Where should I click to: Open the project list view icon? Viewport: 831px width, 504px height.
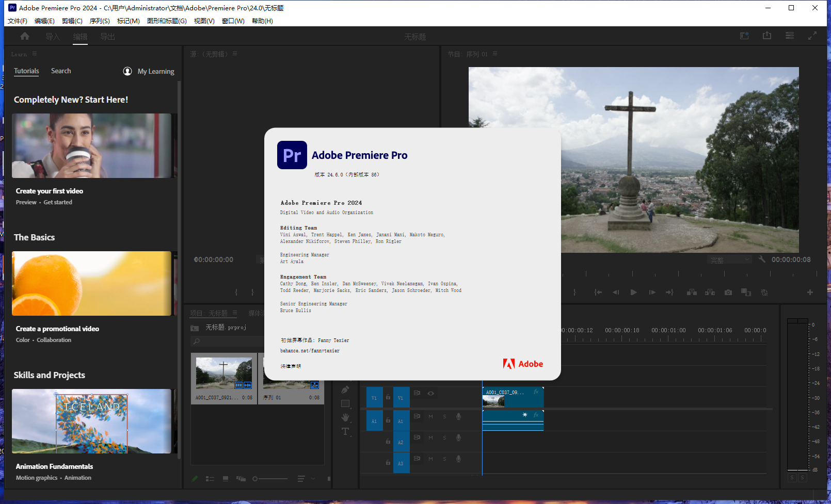point(210,479)
